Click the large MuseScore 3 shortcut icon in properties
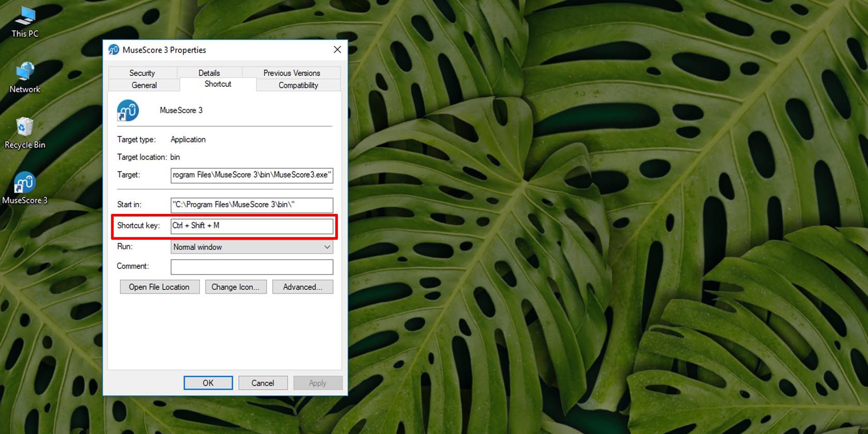 point(128,111)
